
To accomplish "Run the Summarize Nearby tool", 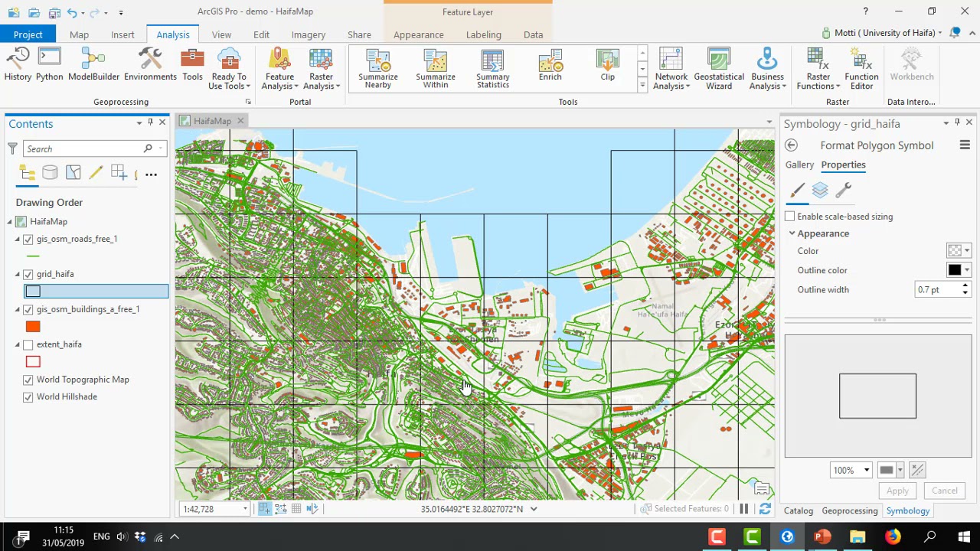I will (378, 69).
